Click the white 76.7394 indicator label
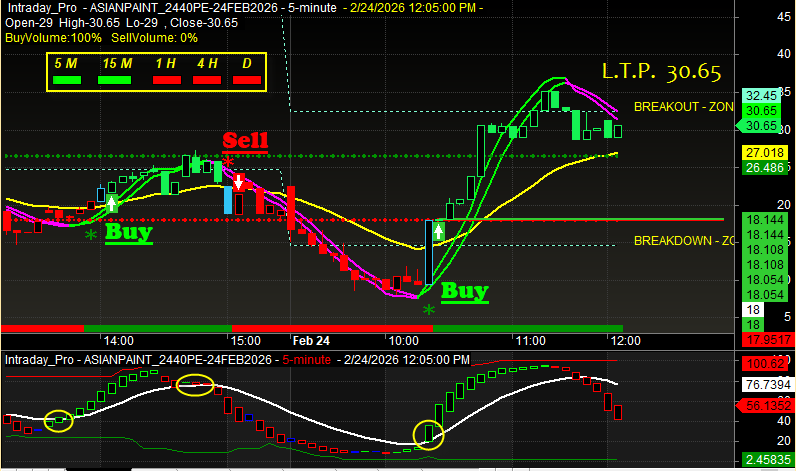Image resolution: width=796 pixels, height=471 pixels. tap(768, 384)
